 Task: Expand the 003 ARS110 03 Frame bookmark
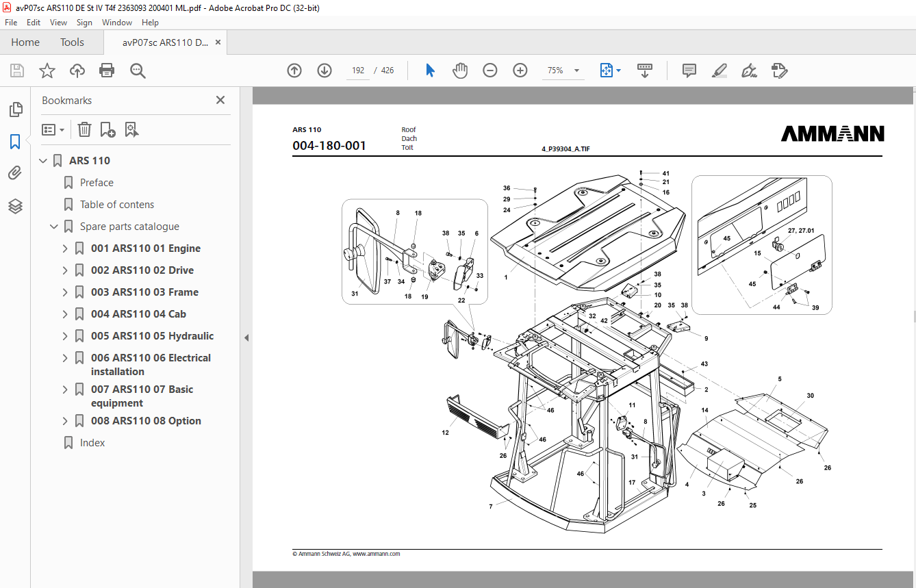(x=65, y=292)
